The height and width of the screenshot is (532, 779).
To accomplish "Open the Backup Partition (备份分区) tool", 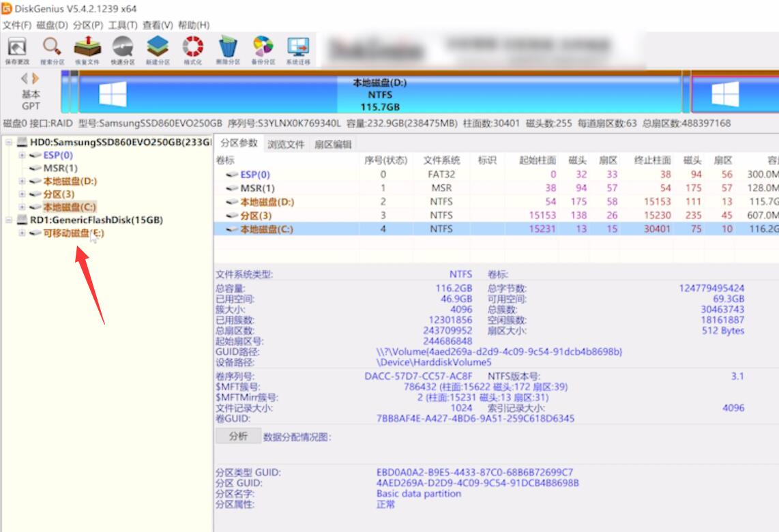I will click(263, 50).
